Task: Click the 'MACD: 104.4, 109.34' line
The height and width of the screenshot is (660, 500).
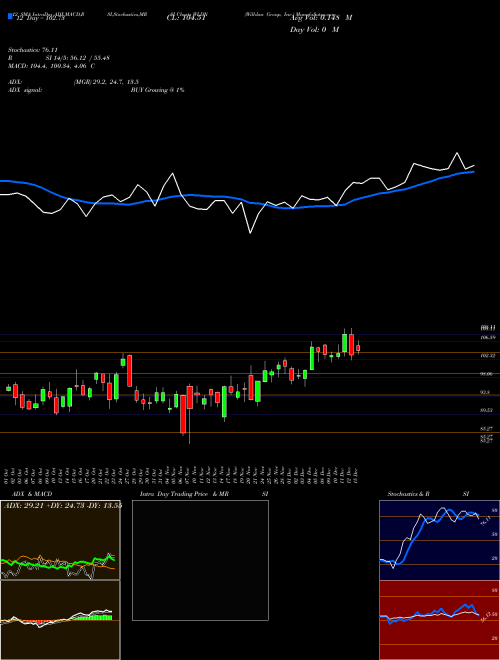Action: (x=51, y=66)
